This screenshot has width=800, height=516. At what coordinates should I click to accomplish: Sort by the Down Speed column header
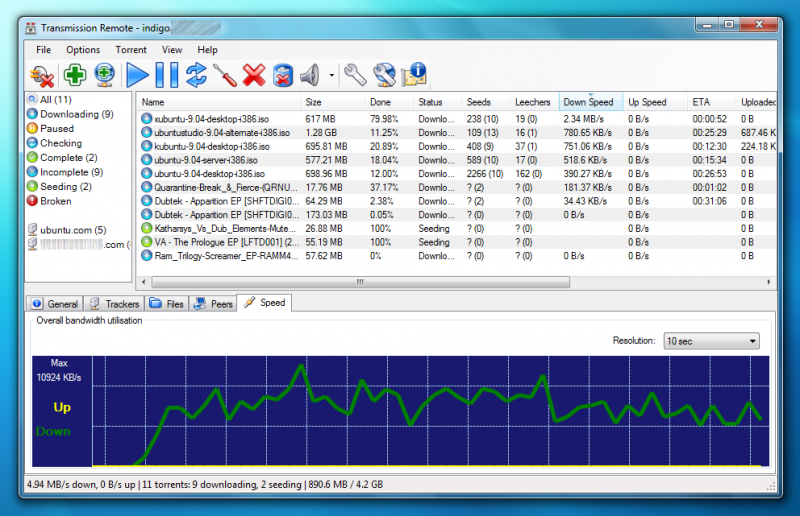(591, 102)
